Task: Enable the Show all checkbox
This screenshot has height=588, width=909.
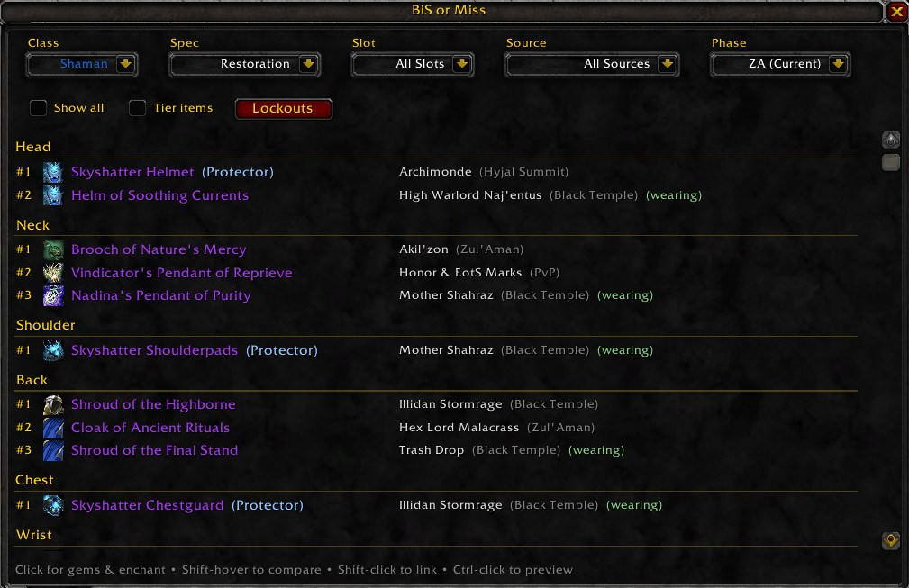Action: [x=38, y=108]
